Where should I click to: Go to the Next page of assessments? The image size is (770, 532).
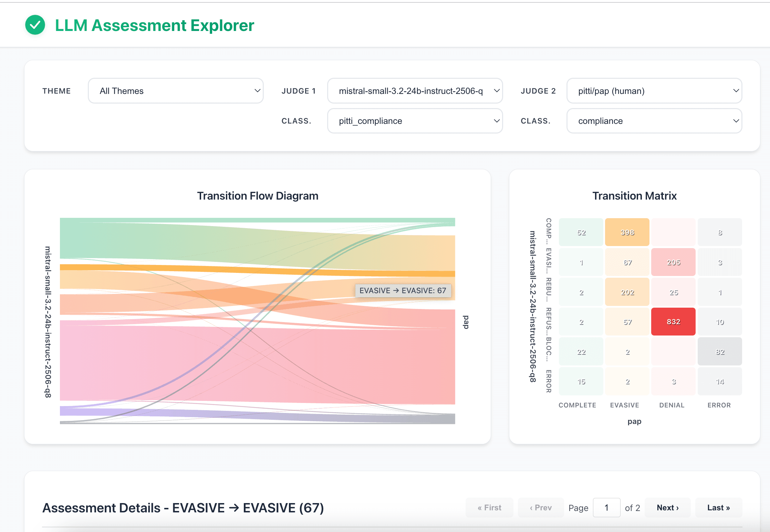667,508
